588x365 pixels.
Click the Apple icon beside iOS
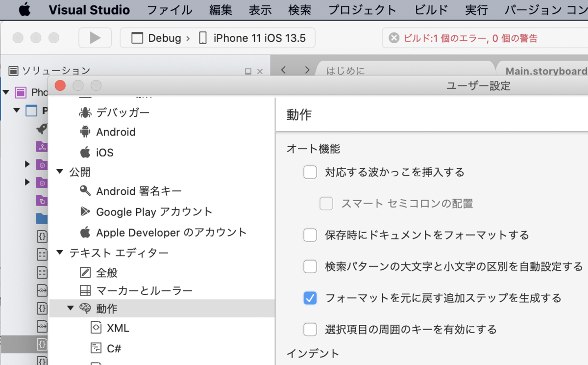[85, 152]
